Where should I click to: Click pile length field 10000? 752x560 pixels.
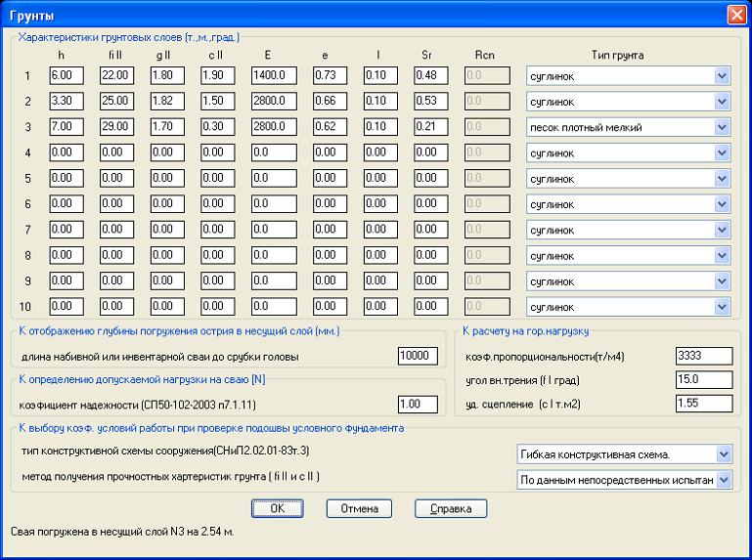418,356
